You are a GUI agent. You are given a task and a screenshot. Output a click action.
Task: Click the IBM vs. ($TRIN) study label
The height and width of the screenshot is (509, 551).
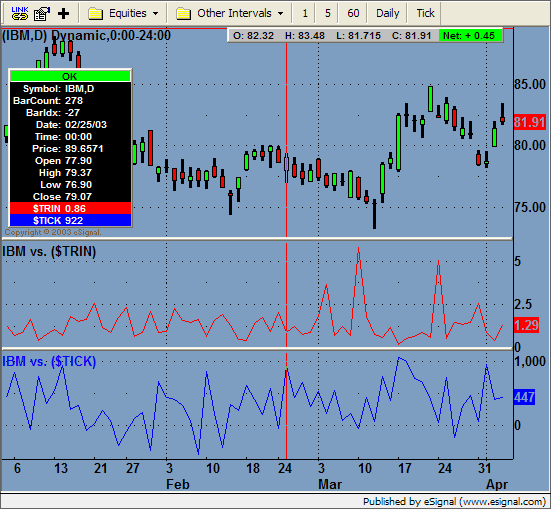click(x=49, y=252)
